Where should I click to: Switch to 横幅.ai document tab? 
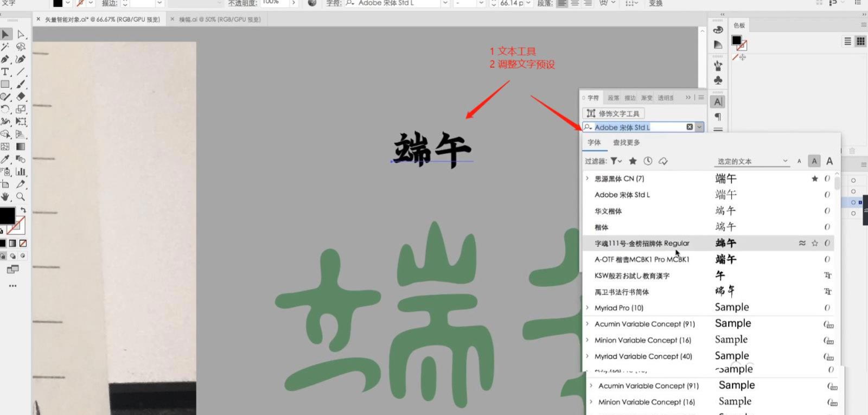point(220,20)
